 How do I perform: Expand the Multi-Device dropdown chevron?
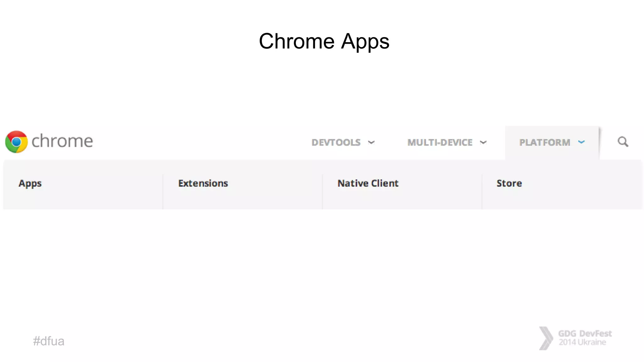pyautogui.click(x=483, y=142)
